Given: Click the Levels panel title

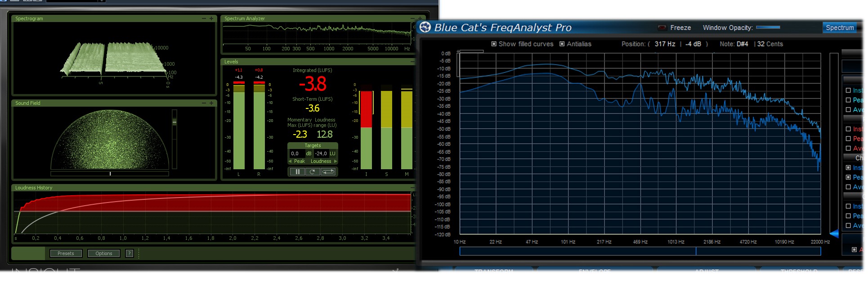Looking at the screenshot, I should 231,62.
